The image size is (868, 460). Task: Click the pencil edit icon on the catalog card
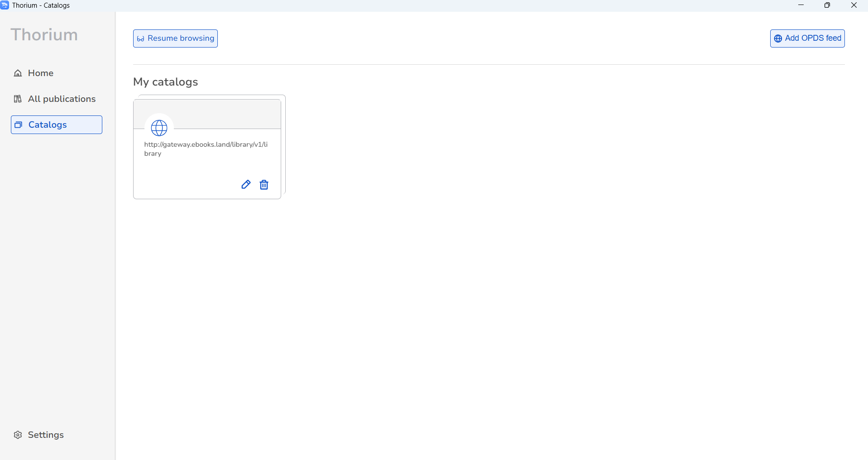tap(246, 185)
